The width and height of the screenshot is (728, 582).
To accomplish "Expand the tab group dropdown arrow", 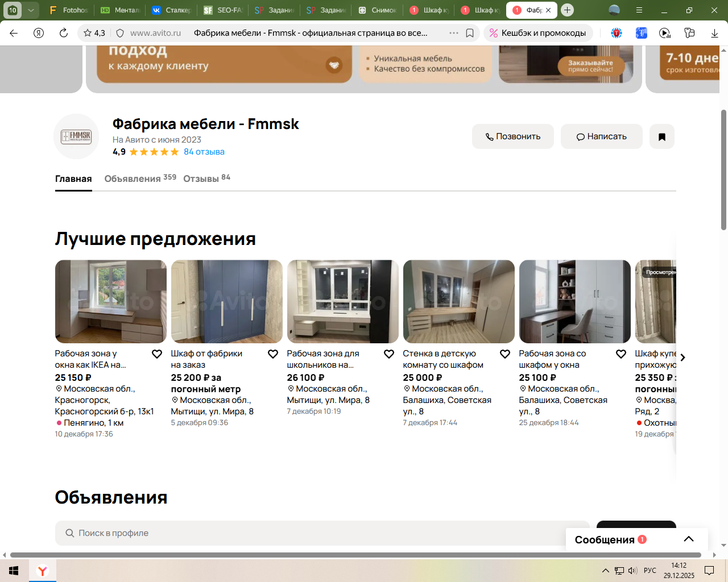I will (x=31, y=10).
